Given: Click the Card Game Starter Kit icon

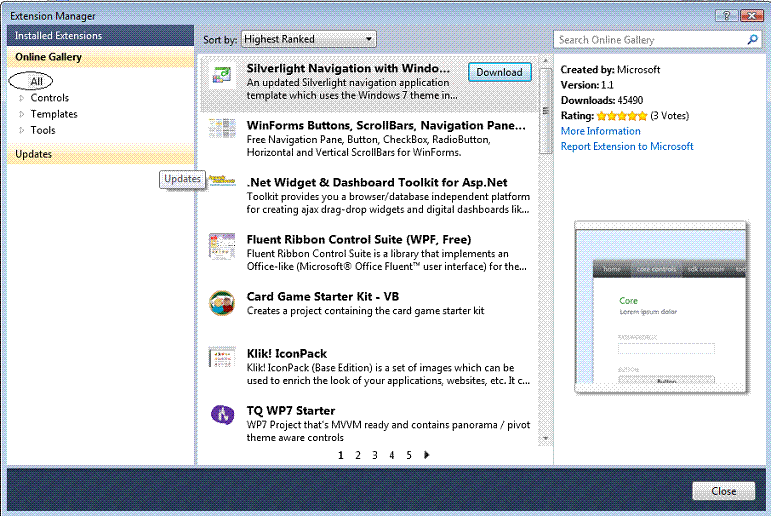Looking at the screenshot, I should point(222,303).
